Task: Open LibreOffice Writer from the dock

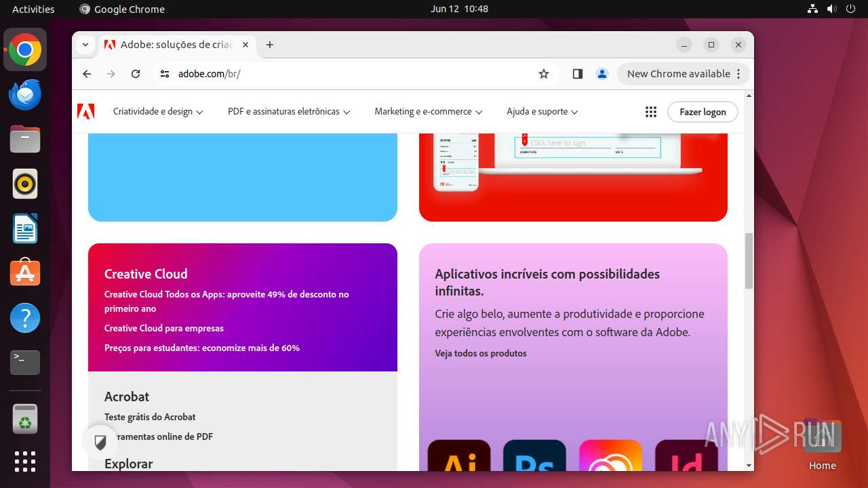Action: pos(25,229)
